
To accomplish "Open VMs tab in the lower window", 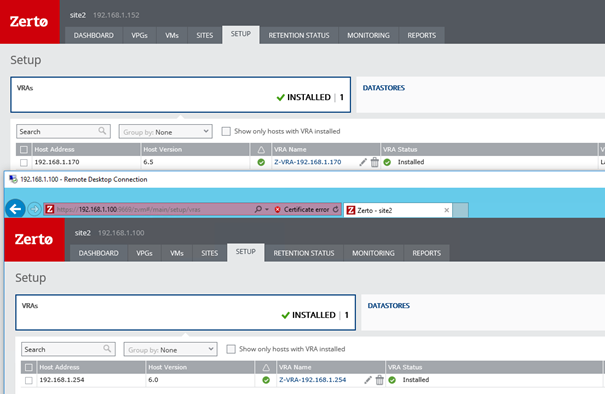I will [x=177, y=253].
